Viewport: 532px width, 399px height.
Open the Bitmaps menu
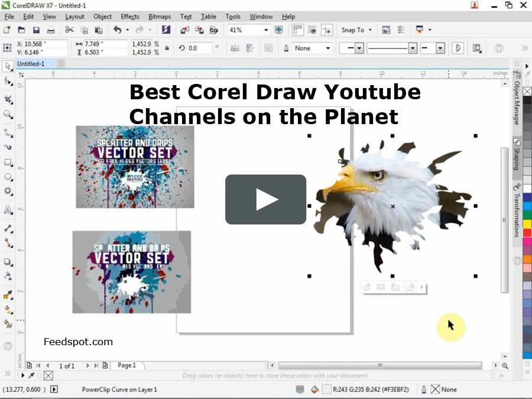pos(160,17)
